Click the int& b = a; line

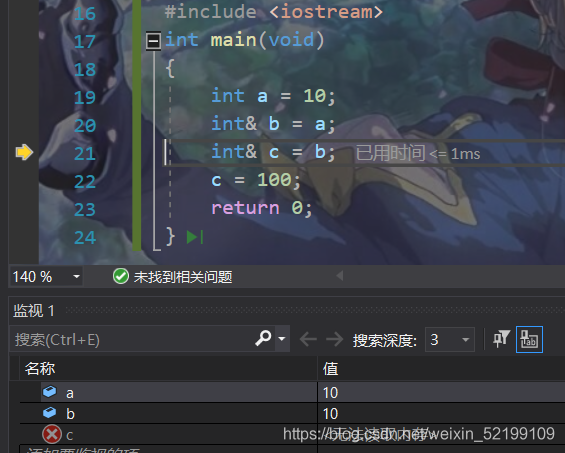pyautogui.click(x=273, y=124)
